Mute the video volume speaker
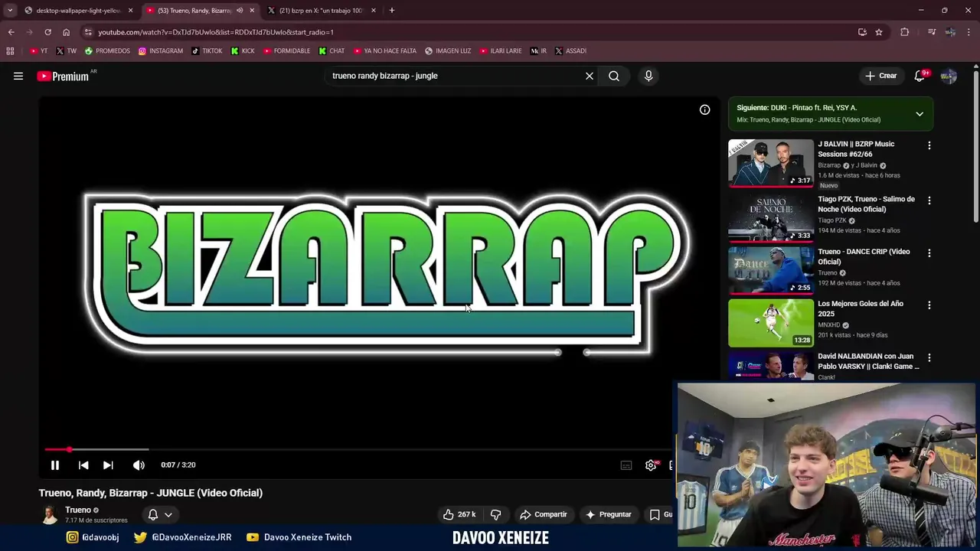 [x=139, y=465]
